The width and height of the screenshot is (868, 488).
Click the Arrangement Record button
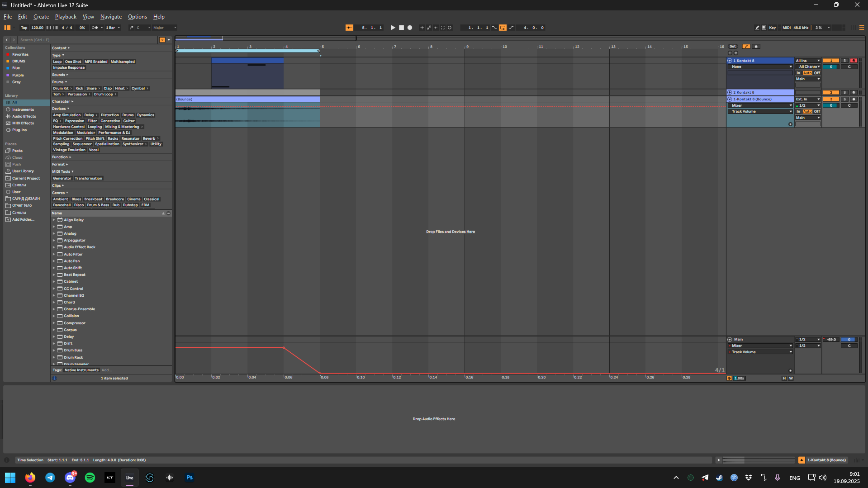(410, 28)
